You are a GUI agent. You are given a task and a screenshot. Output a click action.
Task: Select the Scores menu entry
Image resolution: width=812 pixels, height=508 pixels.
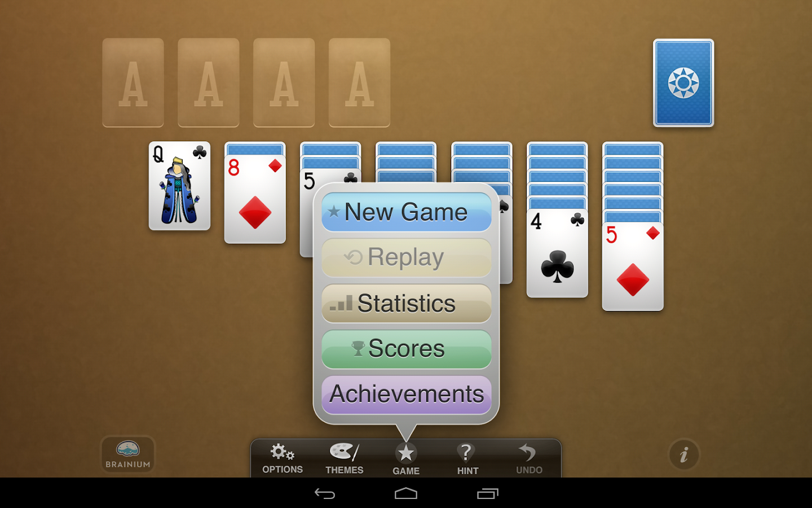click(x=407, y=349)
